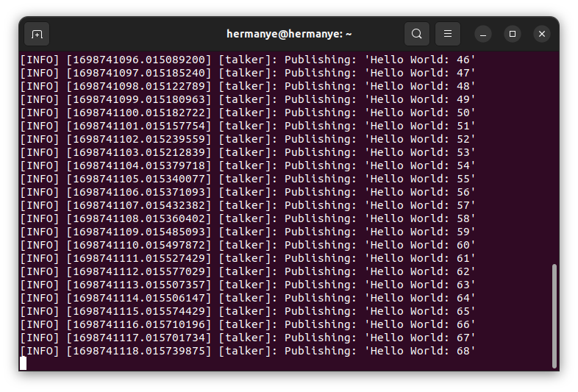The width and height of the screenshot is (578, 392).
Task: Click the window title hermanye@hermanye: ~
Action: 289,34
